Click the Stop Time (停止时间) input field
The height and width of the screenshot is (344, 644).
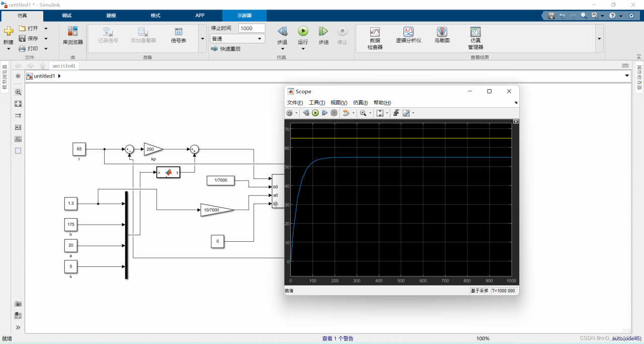click(252, 28)
